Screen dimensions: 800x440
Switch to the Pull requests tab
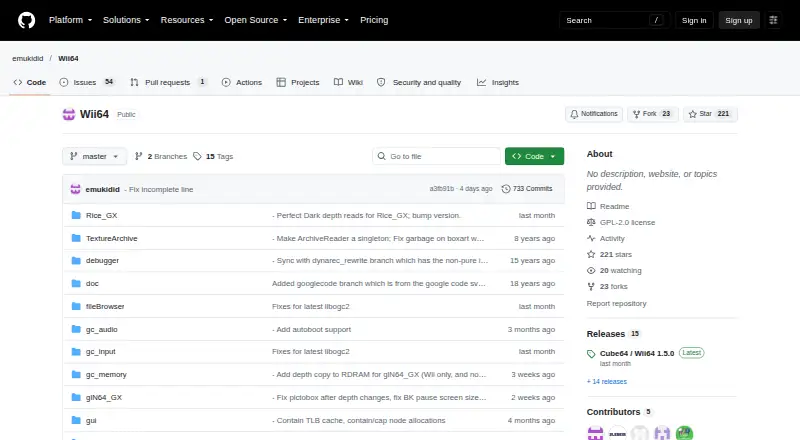point(168,82)
